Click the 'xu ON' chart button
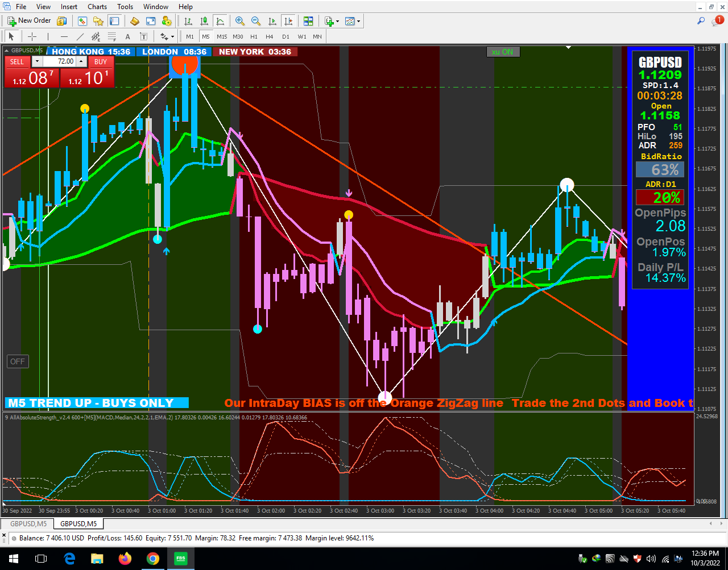Image resolution: width=728 pixels, height=570 pixels. (x=503, y=52)
